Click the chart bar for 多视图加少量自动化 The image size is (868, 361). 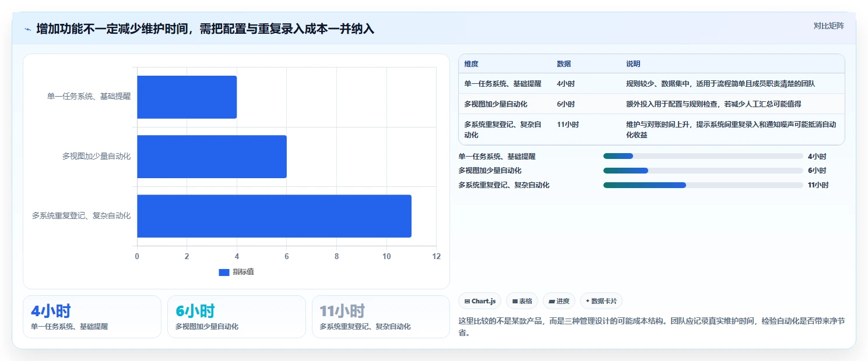[x=212, y=157]
